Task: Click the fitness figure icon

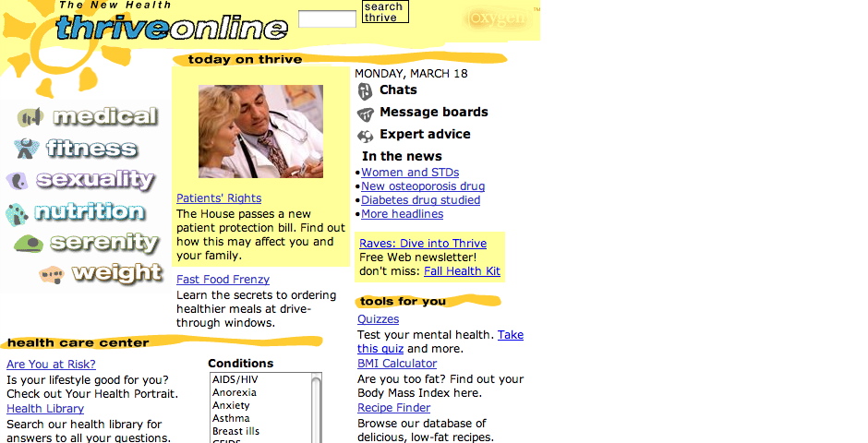Action: [27, 149]
